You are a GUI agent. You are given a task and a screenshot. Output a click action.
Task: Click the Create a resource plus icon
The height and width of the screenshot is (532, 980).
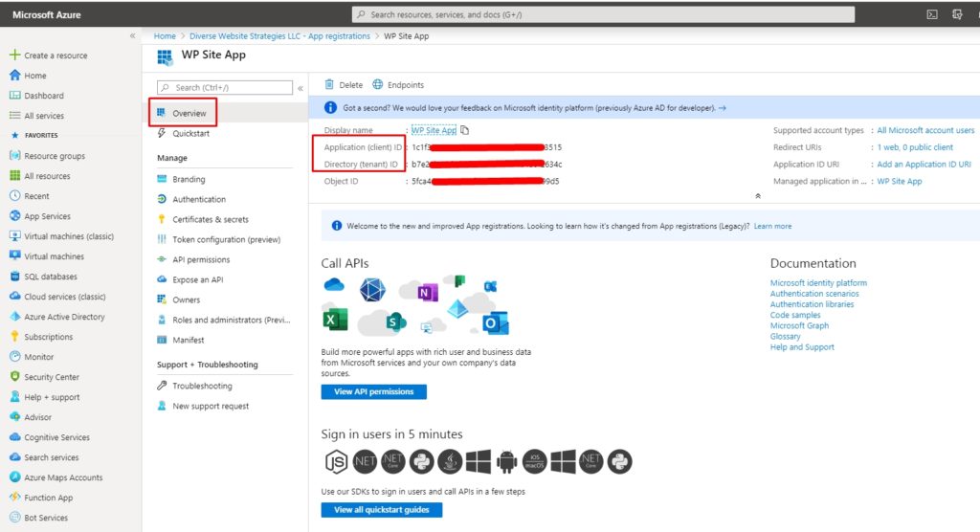point(15,55)
